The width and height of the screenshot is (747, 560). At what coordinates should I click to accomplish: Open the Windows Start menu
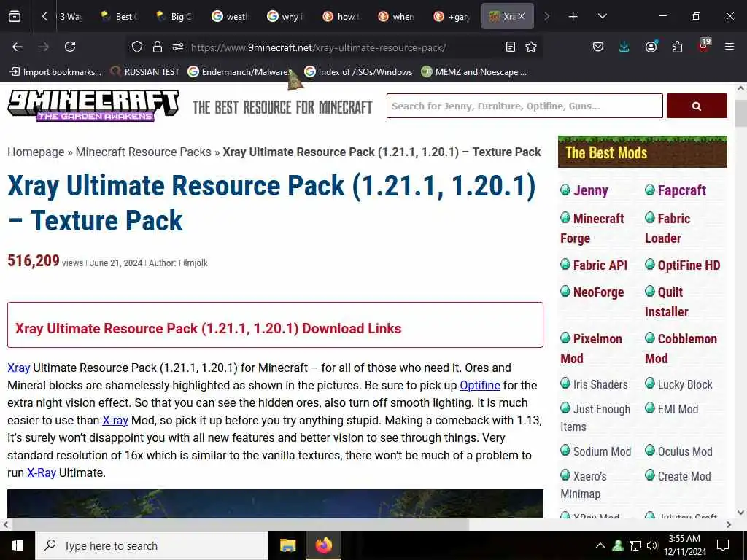pyautogui.click(x=18, y=545)
